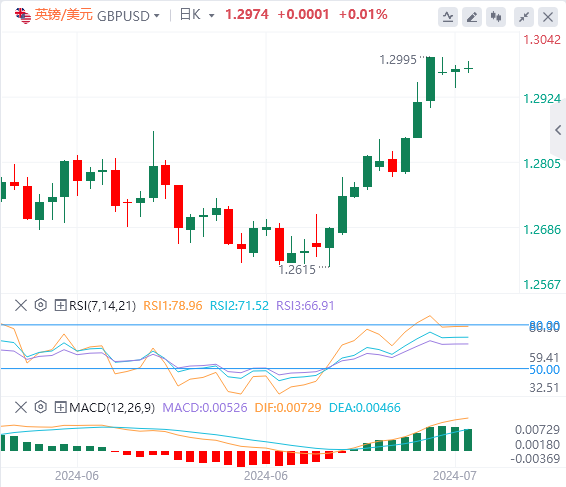Click the +0.0001 price change value
566x487 pixels.
point(303,15)
